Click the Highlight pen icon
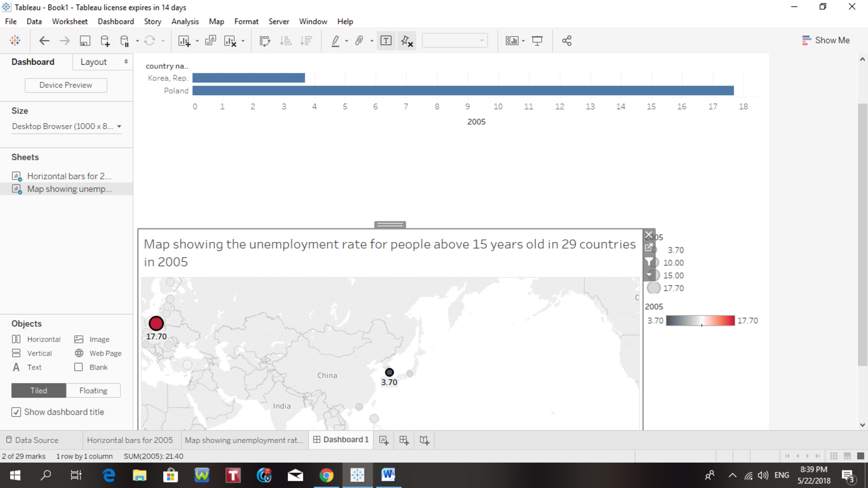 pyautogui.click(x=335, y=41)
